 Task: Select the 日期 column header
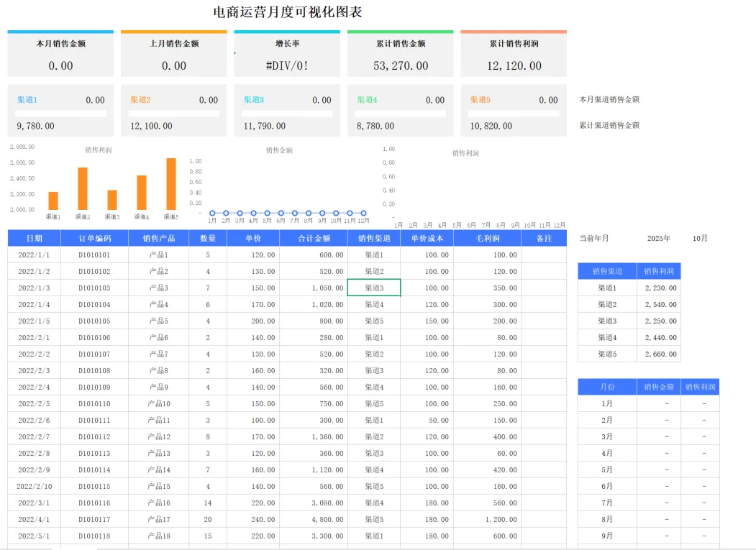(x=35, y=238)
